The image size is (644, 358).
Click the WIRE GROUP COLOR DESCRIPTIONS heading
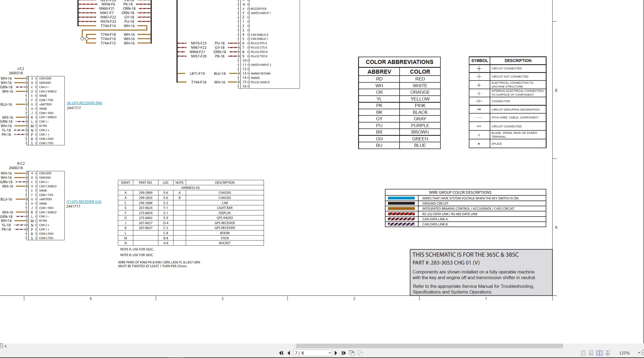(460, 192)
